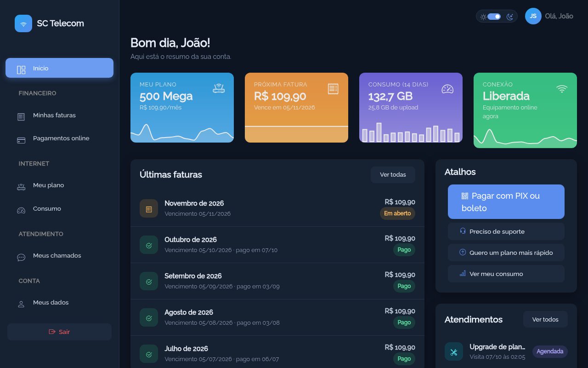Viewport: 588px width, 368px height.
Task: Open the Setembro de 2026 invoice title
Action: tap(193, 276)
